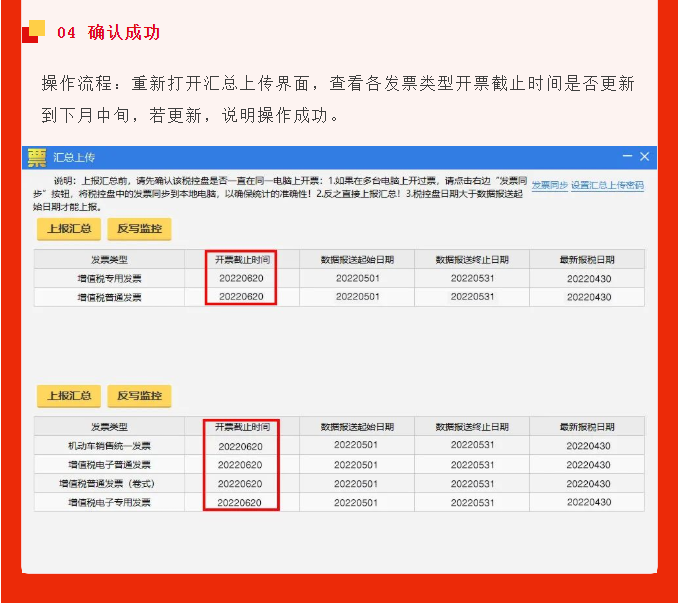Screen dimensions: 679x603
Task: Click 20220501 in the 增值税专用发票 row
Action: click(358, 279)
